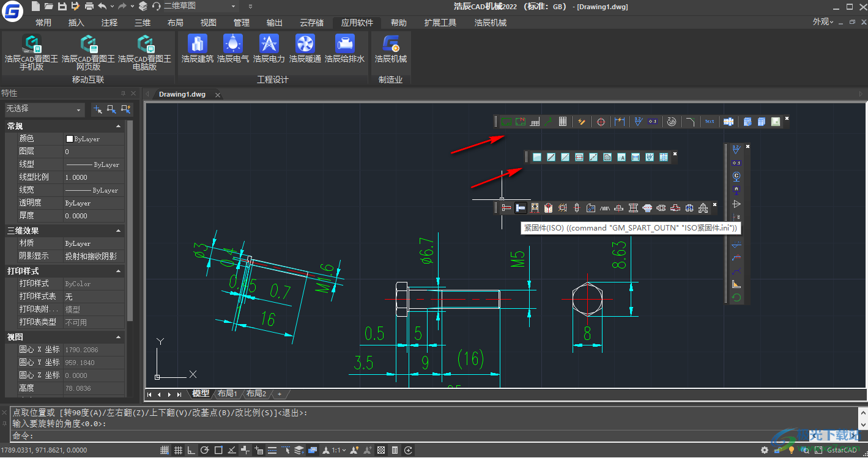Launch 浩辰电力 power module
The height and width of the screenshot is (458, 868).
point(269,49)
